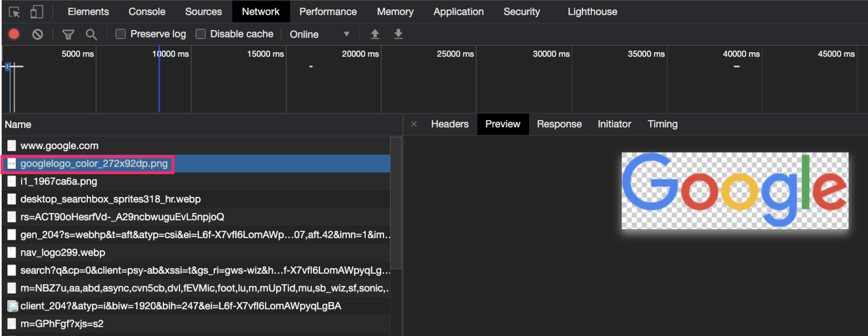Click the Google logo preview image
Viewport: 868px width, 336px height.
pos(735,191)
